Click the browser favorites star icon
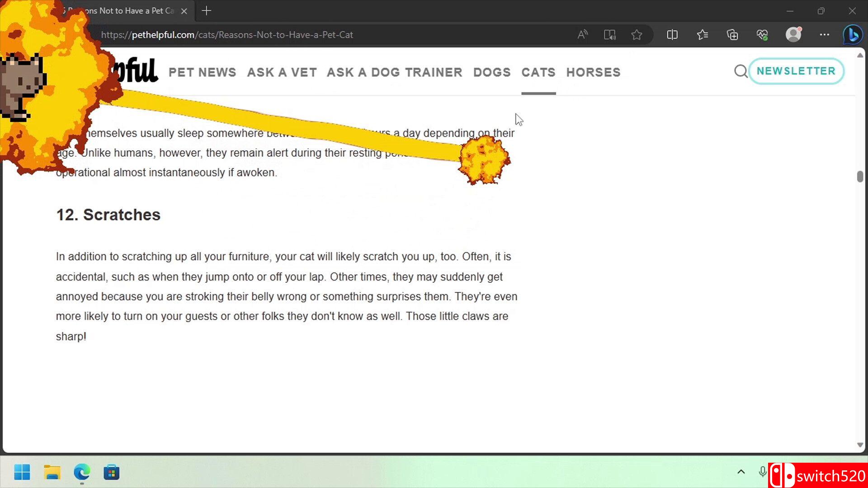 pos(637,34)
